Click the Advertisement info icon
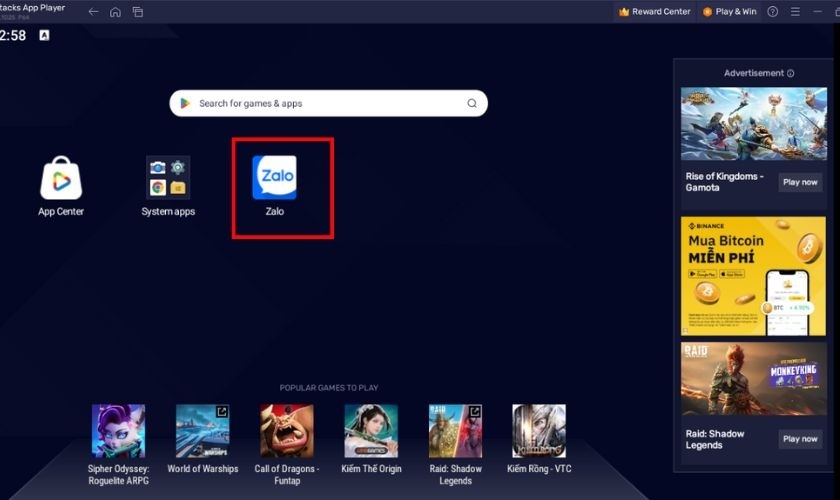840x500 pixels. coord(791,73)
